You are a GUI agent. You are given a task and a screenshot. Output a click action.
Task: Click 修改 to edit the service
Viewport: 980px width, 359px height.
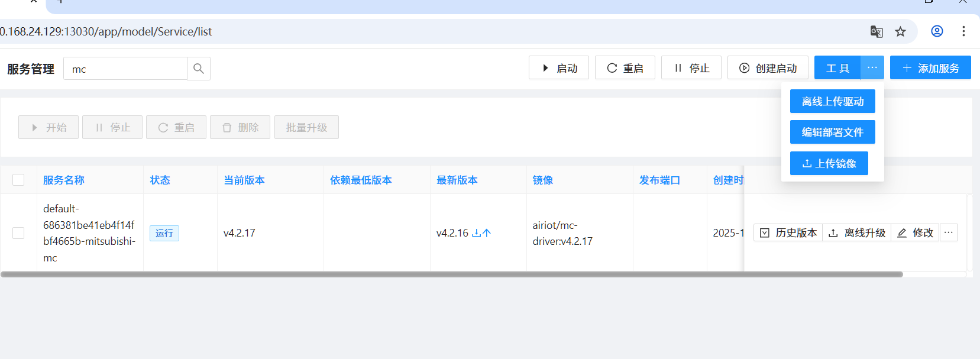[x=915, y=232]
